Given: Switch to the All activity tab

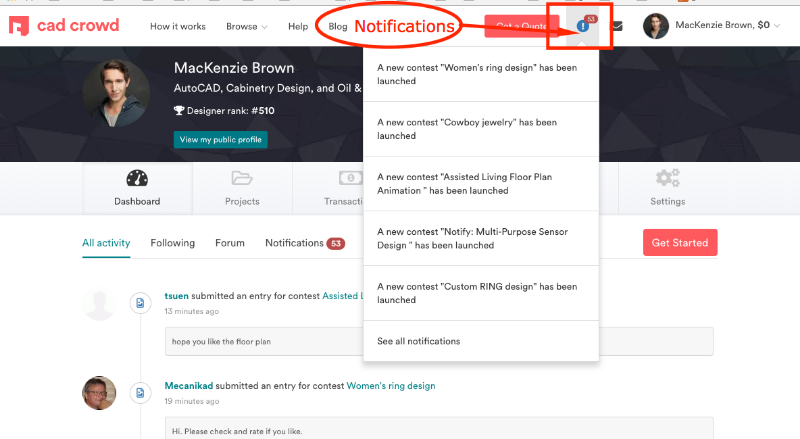Looking at the screenshot, I should click(106, 243).
